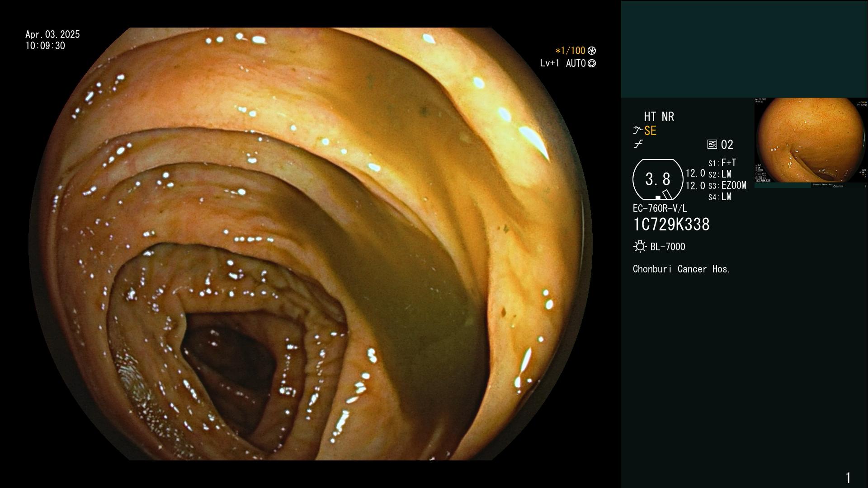The width and height of the screenshot is (868, 488).
Task: Click the main endoscopic live image
Action: pyautogui.click(x=311, y=244)
